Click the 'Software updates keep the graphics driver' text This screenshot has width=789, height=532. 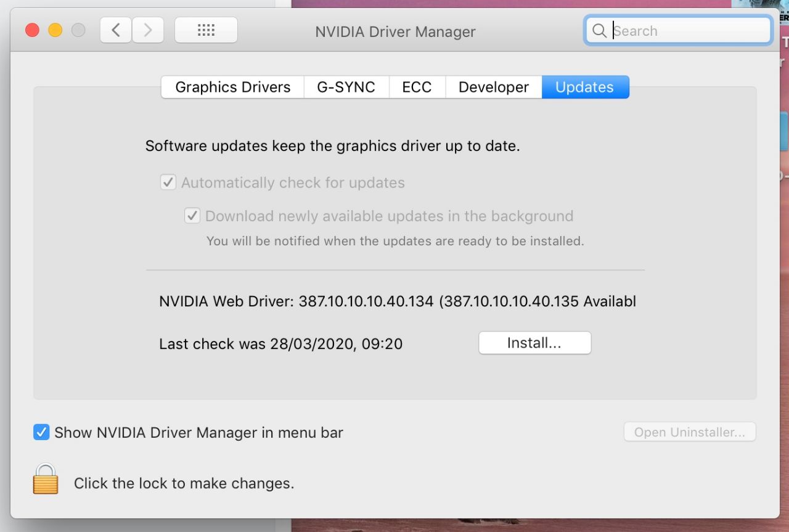[333, 147]
